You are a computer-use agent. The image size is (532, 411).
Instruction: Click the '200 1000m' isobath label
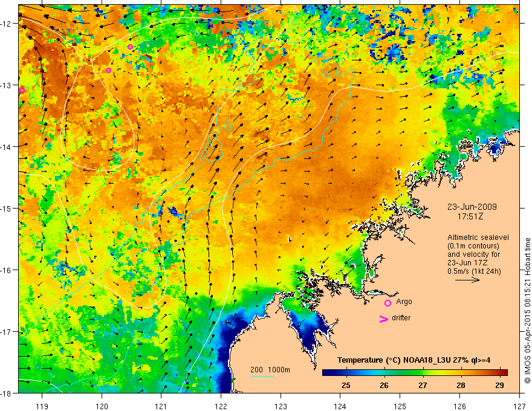pos(270,370)
